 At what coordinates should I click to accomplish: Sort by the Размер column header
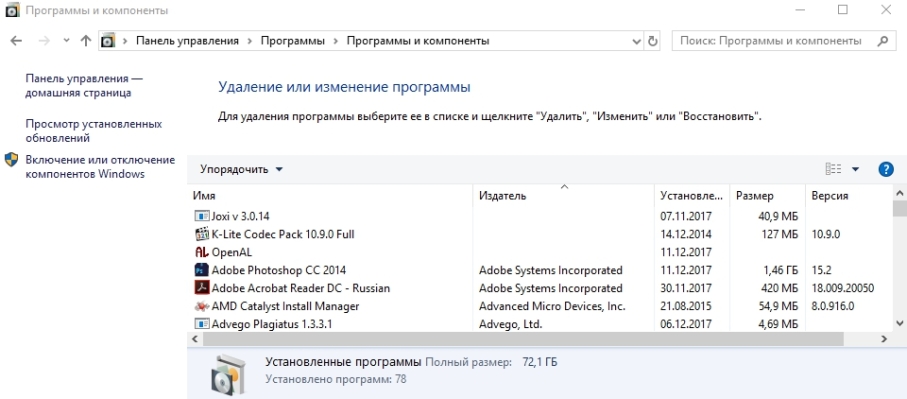tap(768, 196)
